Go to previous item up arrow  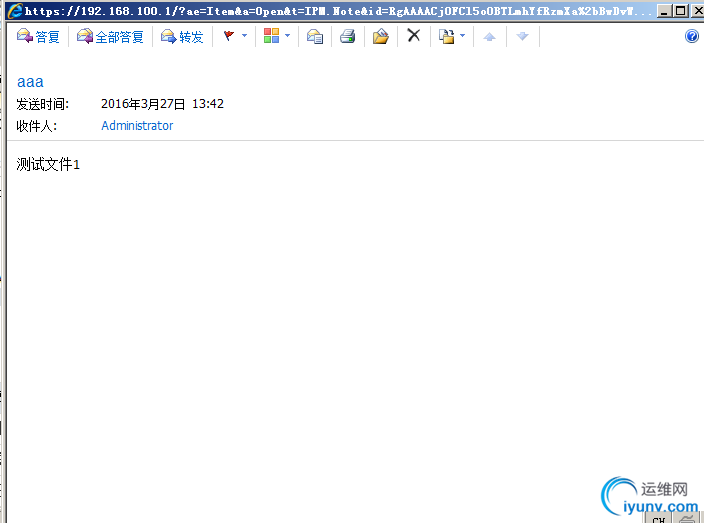point(489,36)
